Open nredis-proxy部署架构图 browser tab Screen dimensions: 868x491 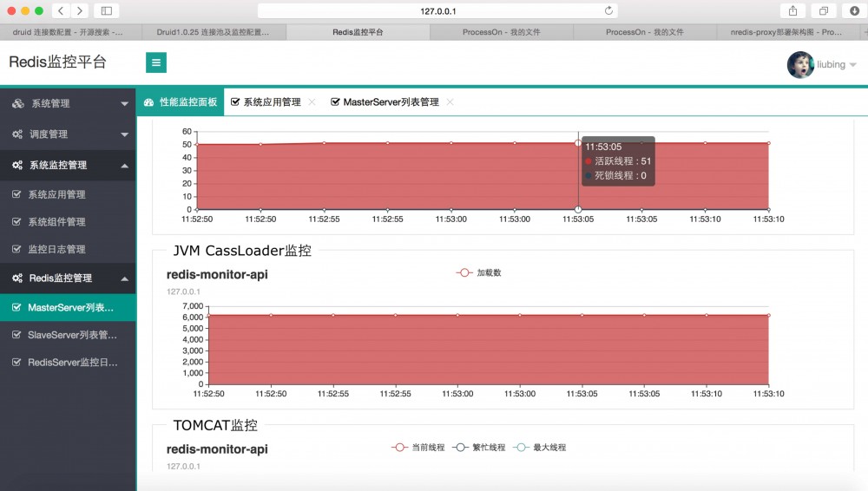coord(786,32)
